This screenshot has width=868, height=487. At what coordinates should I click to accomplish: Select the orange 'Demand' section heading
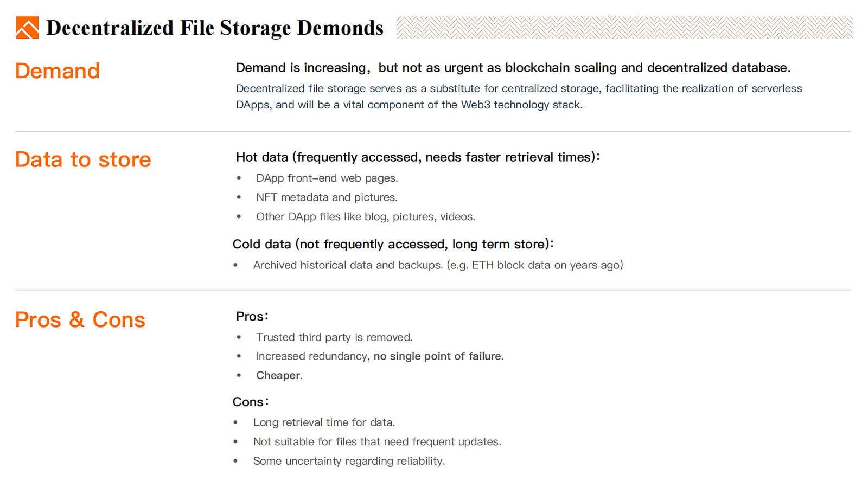click(x=58, y=71)
